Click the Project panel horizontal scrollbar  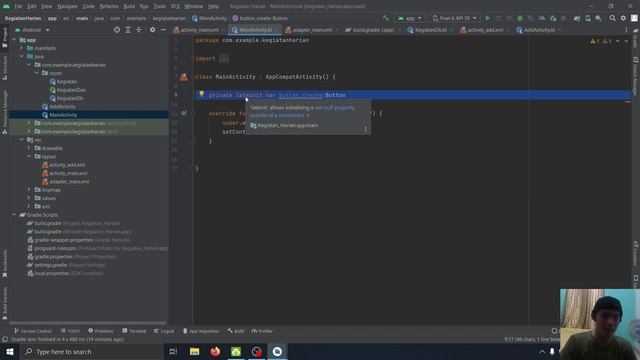click(88, 323)
